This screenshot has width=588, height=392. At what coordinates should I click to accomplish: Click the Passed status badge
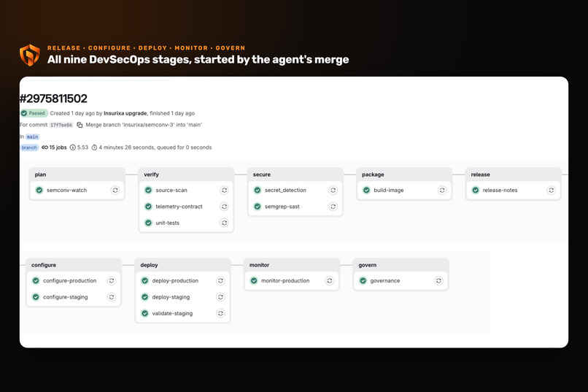pyautogui.click(x=34, y=113)
